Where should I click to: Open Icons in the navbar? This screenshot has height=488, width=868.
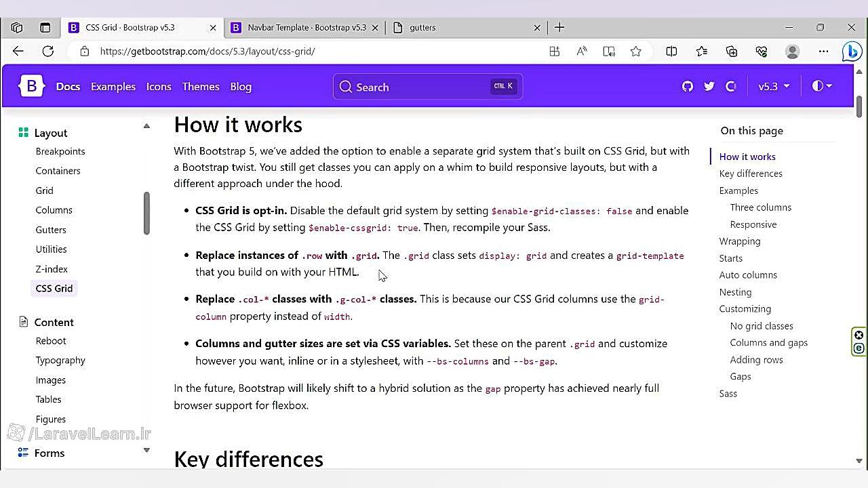pyautogui.click(x=159, y=87)
